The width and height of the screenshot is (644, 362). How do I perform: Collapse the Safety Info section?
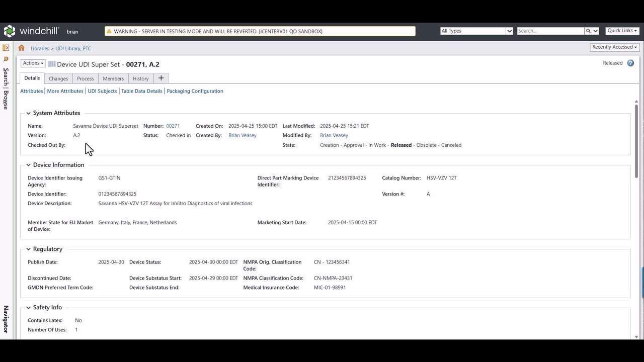coord(28,308)
